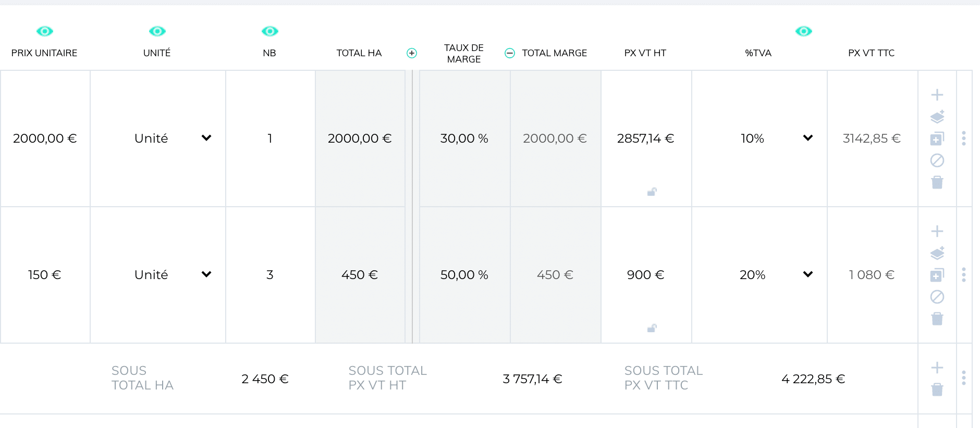The width and height of the screenshot is (980, 428).
Task: Delete the first row with trash icon
Action: pyautogui.click(x=937, y=182)
